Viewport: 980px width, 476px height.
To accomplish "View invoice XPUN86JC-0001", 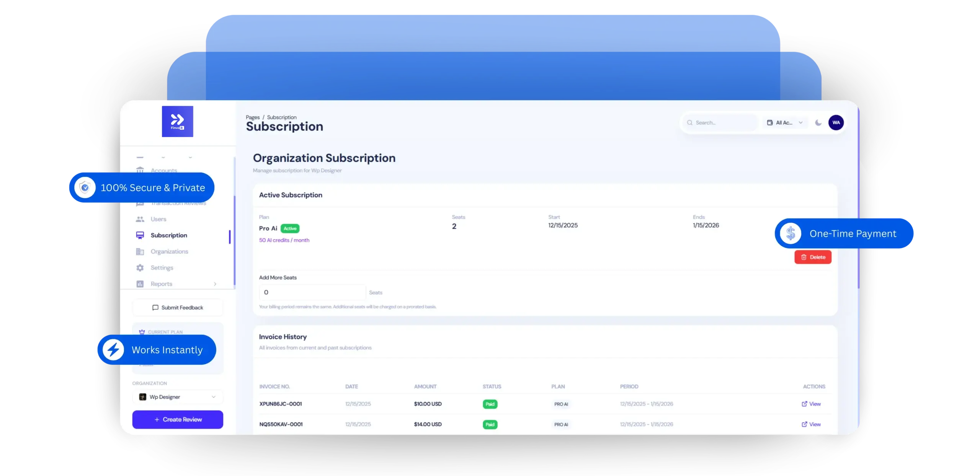I will (811, 404).
